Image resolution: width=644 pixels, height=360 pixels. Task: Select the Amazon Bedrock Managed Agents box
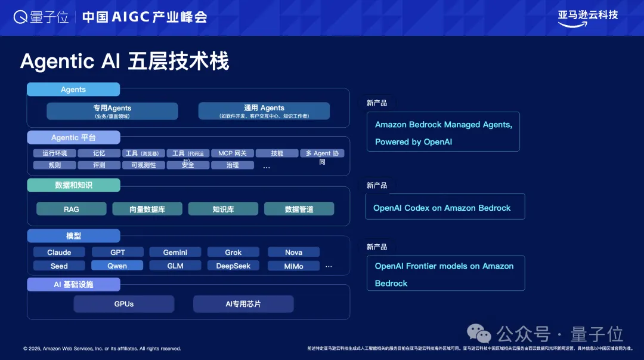coord(443,132)
